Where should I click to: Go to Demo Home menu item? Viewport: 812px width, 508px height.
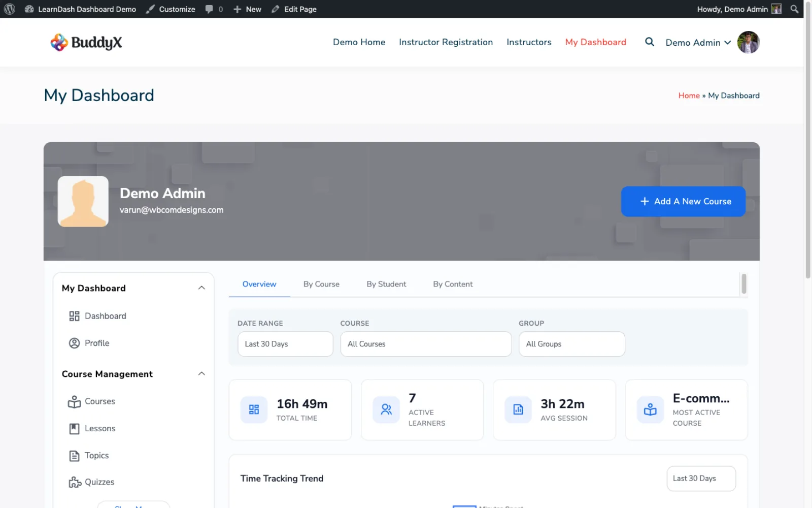point(359,42)
